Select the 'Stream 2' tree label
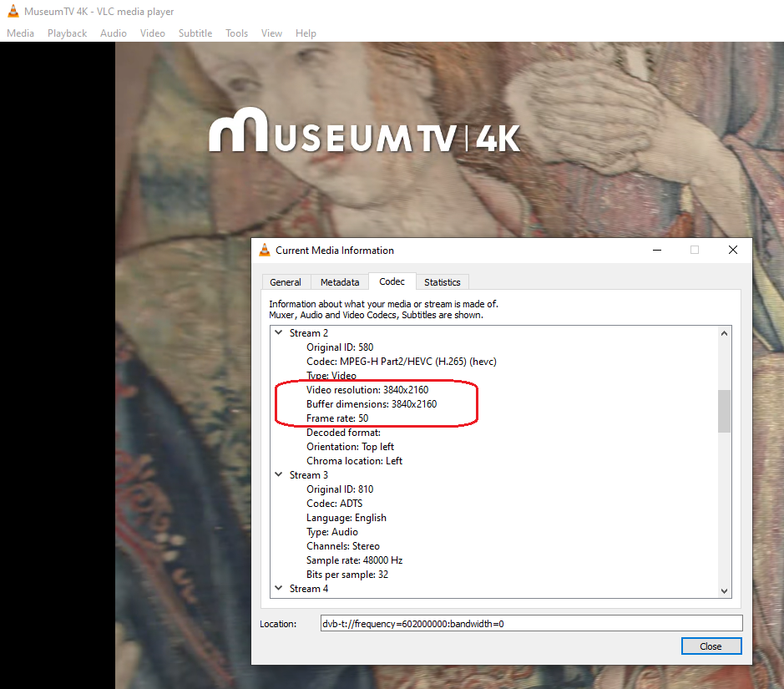 tap(309, 333)
